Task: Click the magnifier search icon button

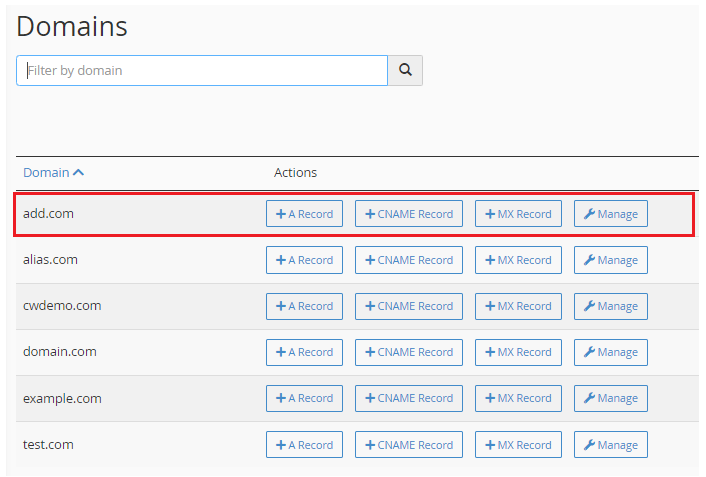Action: point(405,70)
